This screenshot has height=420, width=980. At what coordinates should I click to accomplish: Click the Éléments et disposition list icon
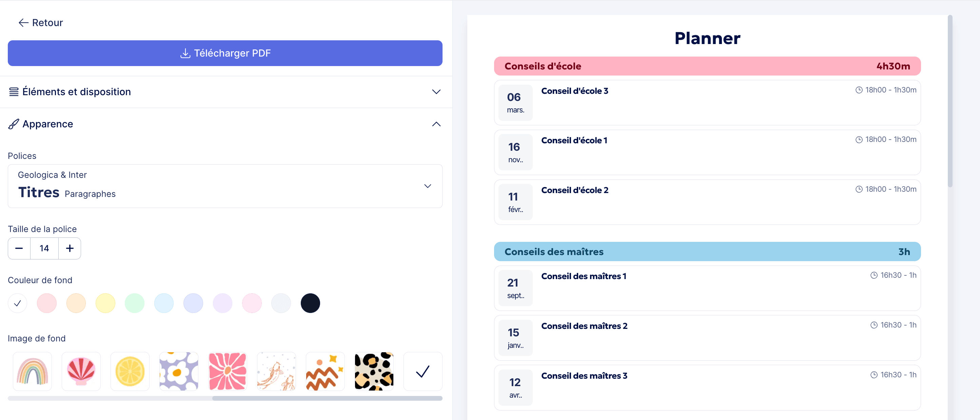(14, 91)
